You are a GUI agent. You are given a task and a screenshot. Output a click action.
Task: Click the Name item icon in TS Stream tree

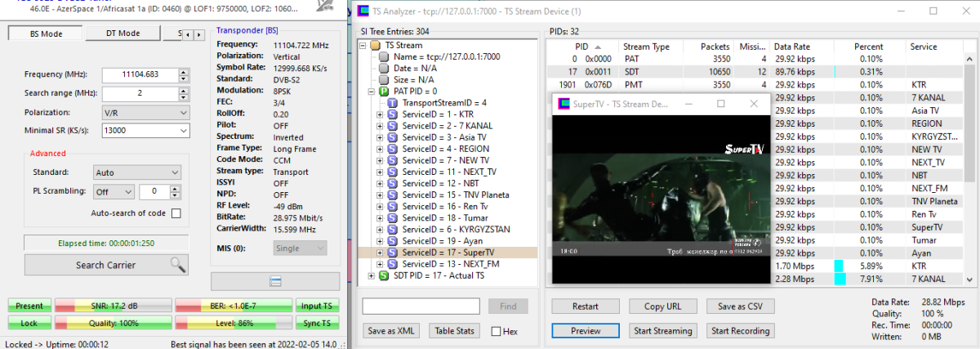pos(383,57)
